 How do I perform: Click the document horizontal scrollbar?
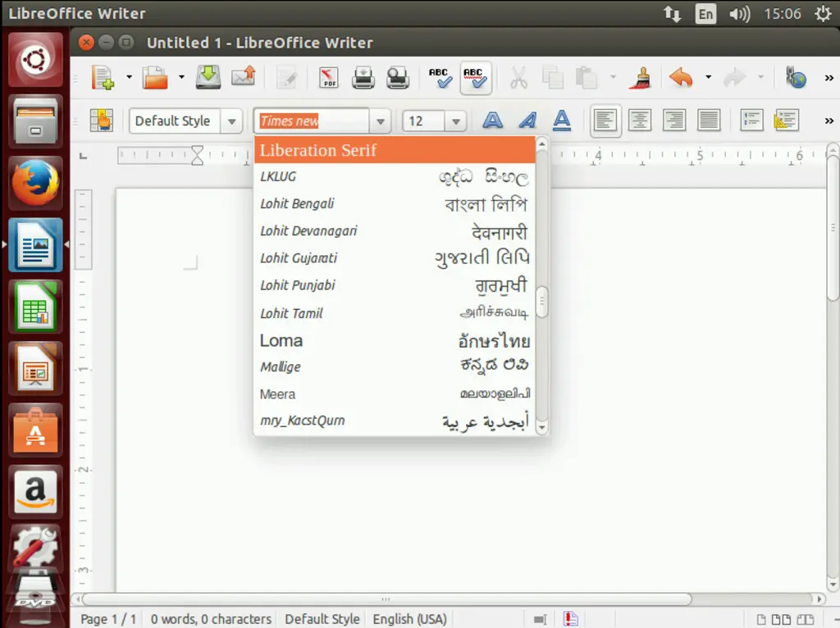pyautogui.click(x=387, y=598)
